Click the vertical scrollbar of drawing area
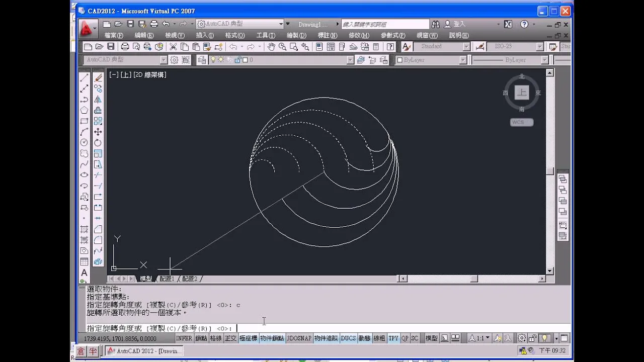Screen dimensions: 644x362 [x=550, y=172]
